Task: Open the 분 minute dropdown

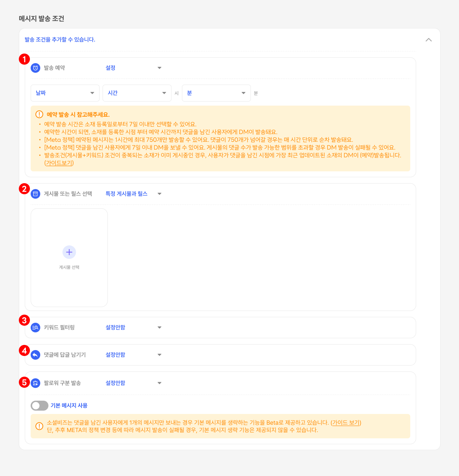Action: click(x=216, y=93)
